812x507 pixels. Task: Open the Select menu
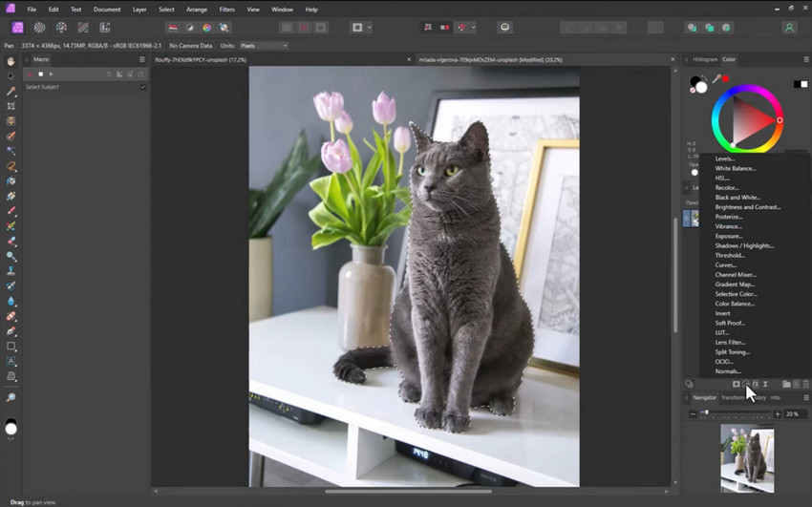[166, 10]
